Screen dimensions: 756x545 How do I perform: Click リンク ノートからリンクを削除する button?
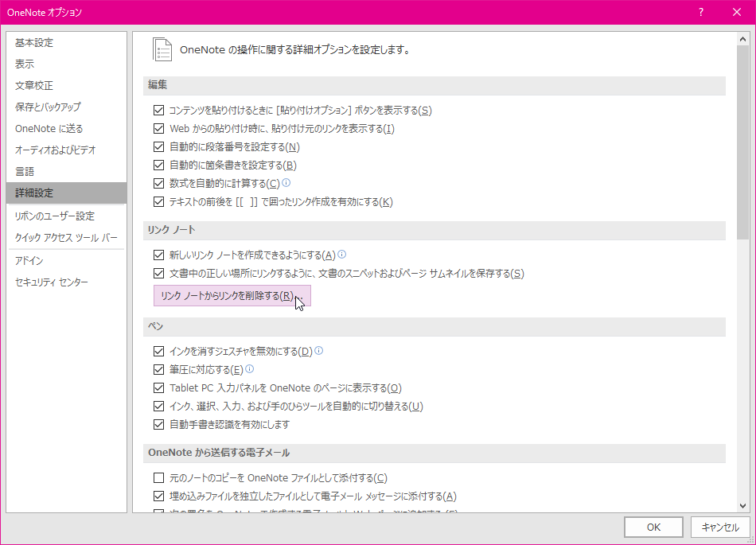[232, 295]
